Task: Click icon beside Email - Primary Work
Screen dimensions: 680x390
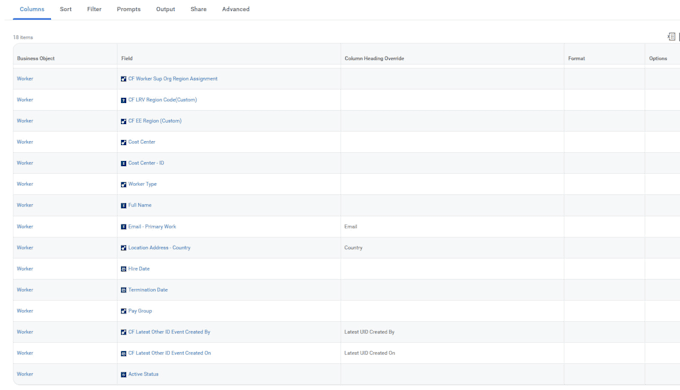Action: (124, 227)
